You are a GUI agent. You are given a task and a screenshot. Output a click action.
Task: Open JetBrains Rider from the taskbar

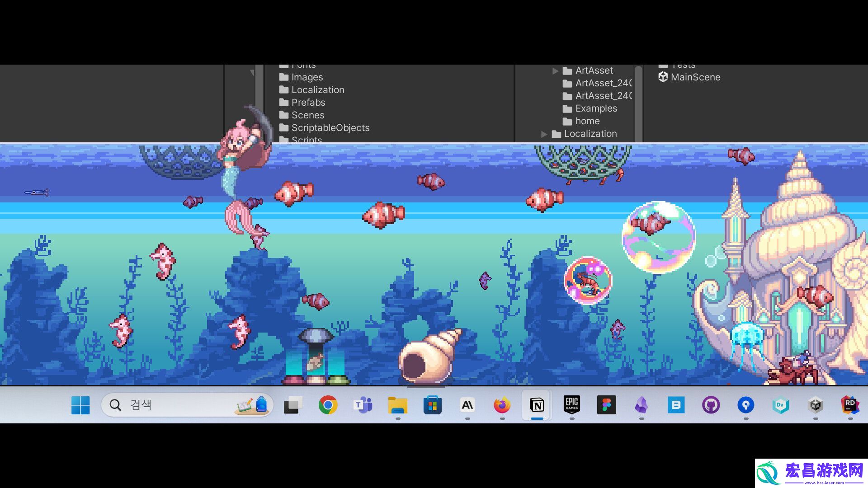pos(850,405)
